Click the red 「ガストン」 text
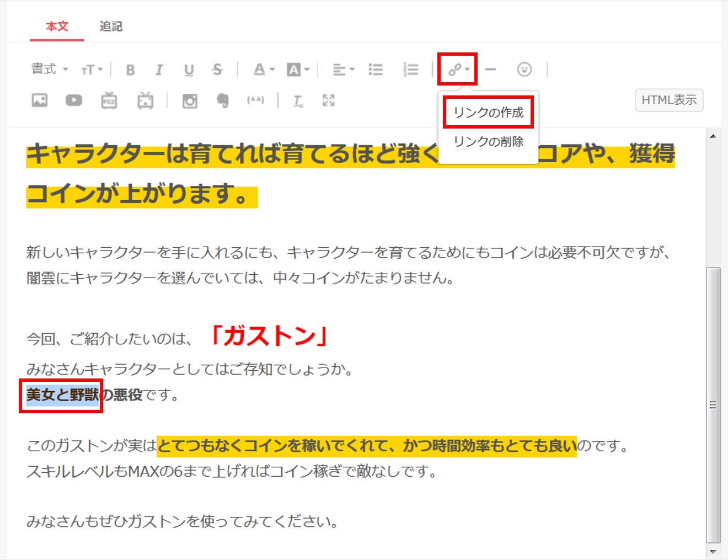The image size is (728, 560). [269, 335]
